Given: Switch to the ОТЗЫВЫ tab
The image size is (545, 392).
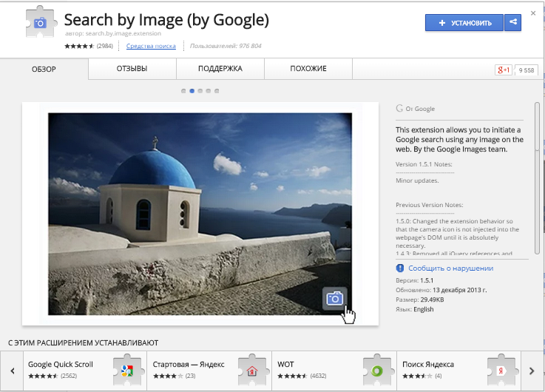Looking at the screenshot, I should point(132,69).
